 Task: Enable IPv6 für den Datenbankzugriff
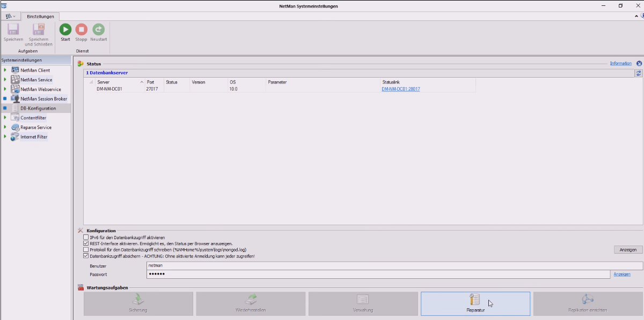click(x=85, y=237)
